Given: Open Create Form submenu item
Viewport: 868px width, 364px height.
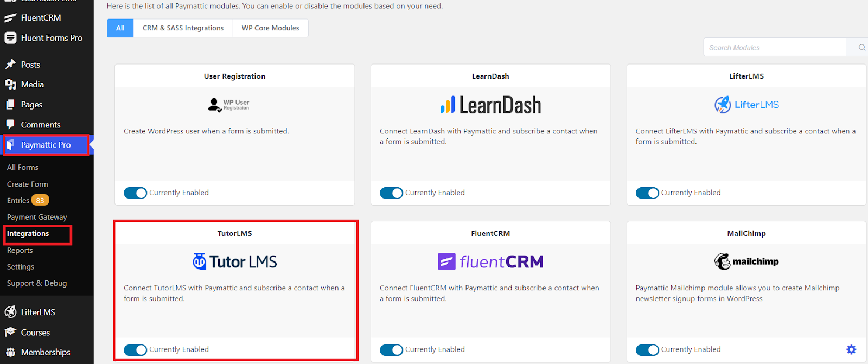Looking at the screenshot, I should [28, 184].
